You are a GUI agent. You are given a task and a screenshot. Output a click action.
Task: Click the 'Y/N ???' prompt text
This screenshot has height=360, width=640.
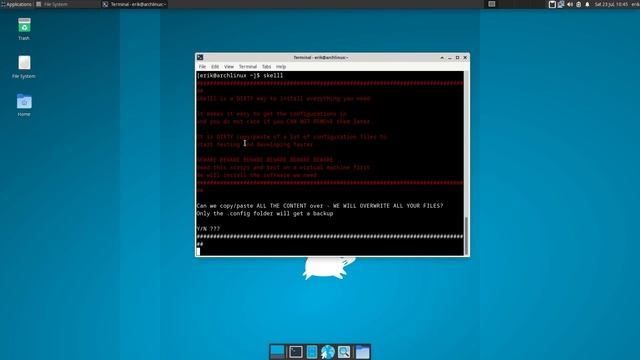tap(208, 229)
